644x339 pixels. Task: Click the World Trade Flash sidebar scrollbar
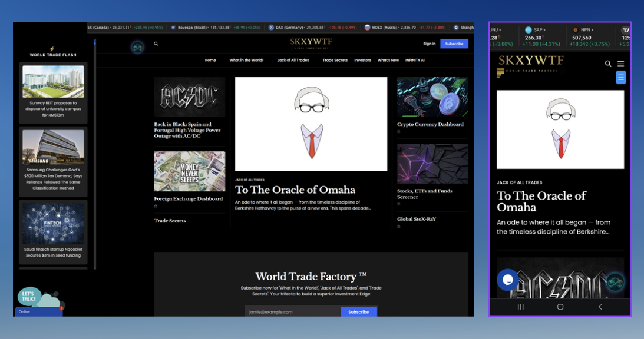click(x=95, y=153)
